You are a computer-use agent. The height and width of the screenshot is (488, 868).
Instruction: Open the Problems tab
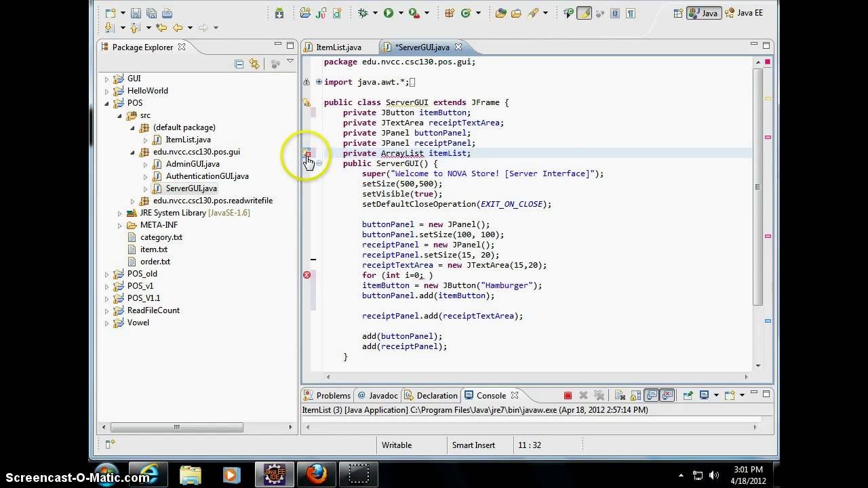point(327,396)
